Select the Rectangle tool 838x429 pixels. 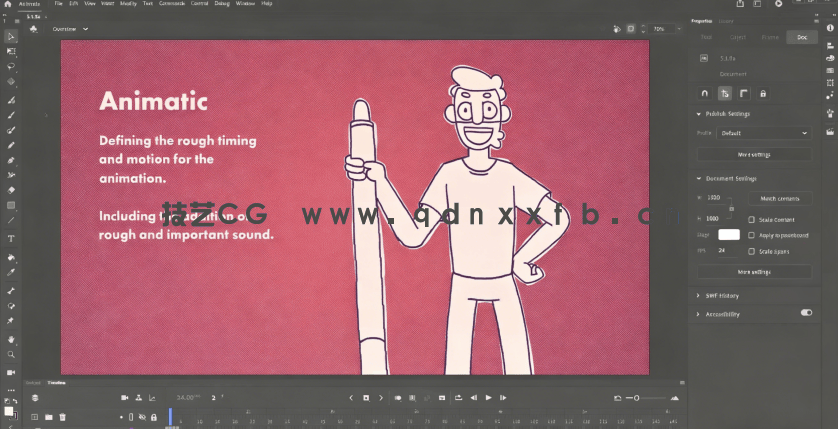tap(11, 205)
